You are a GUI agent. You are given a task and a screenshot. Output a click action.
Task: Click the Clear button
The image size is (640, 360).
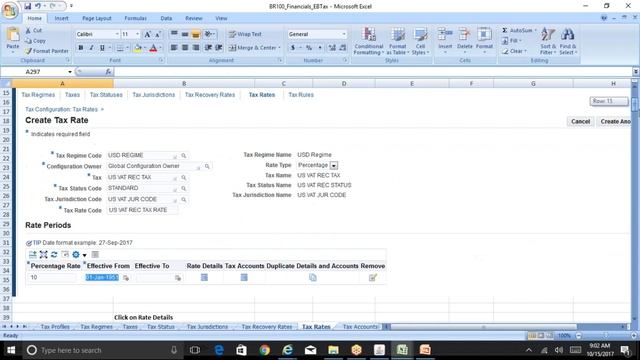[514, 51]
